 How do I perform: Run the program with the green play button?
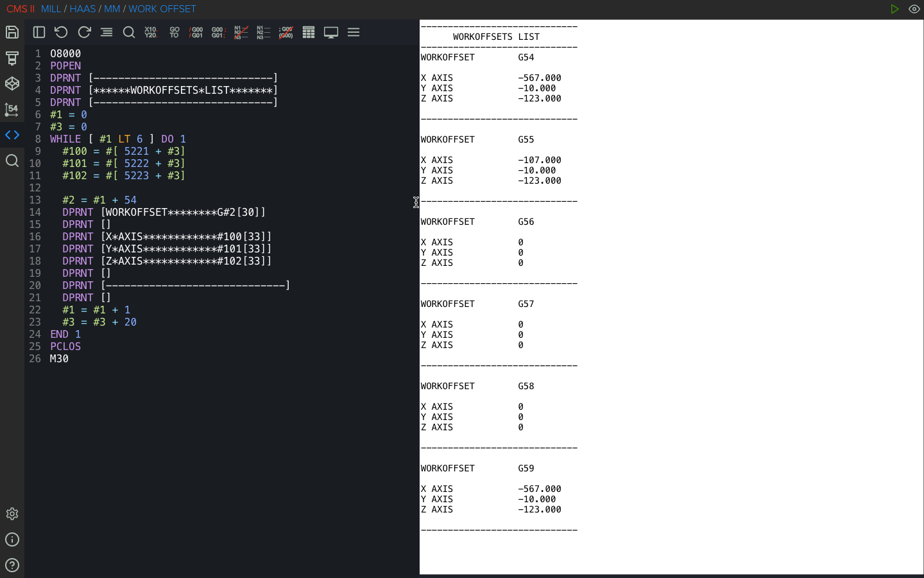pyautogui.click(x=895, y=9)
